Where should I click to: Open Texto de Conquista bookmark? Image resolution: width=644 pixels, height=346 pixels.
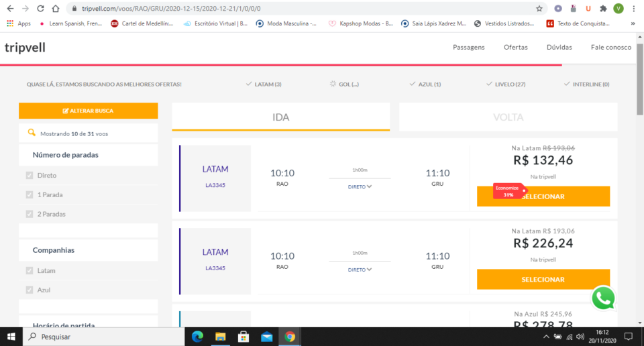(x=578, y=23)
